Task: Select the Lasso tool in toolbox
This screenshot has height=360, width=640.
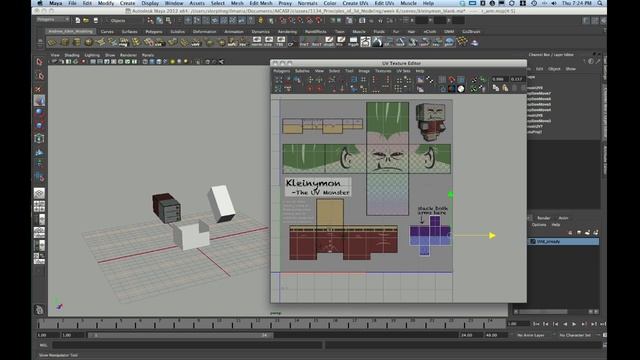Action: pos(40,76)
